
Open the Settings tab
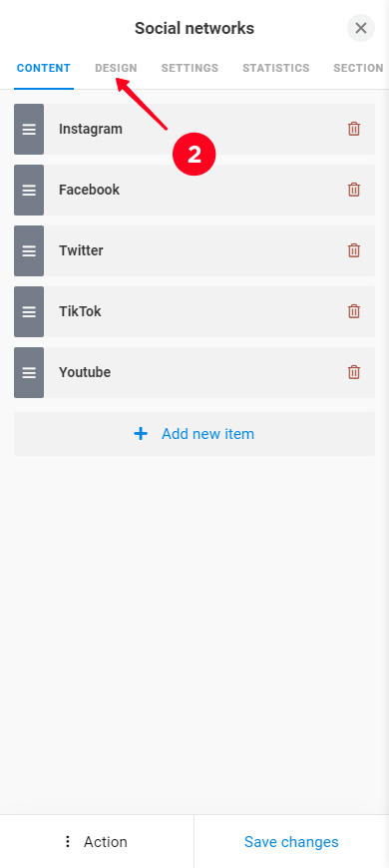coord(190,68)
